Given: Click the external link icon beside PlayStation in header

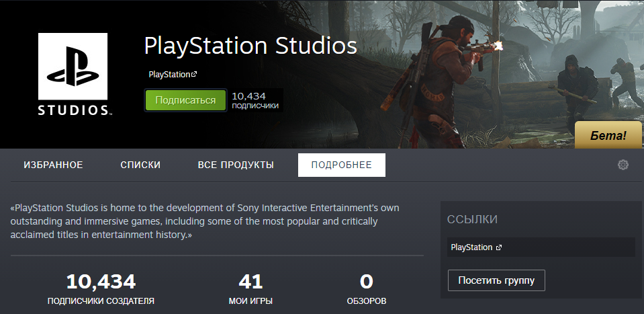Looking at the screenshot, I should tap(194, 75).
